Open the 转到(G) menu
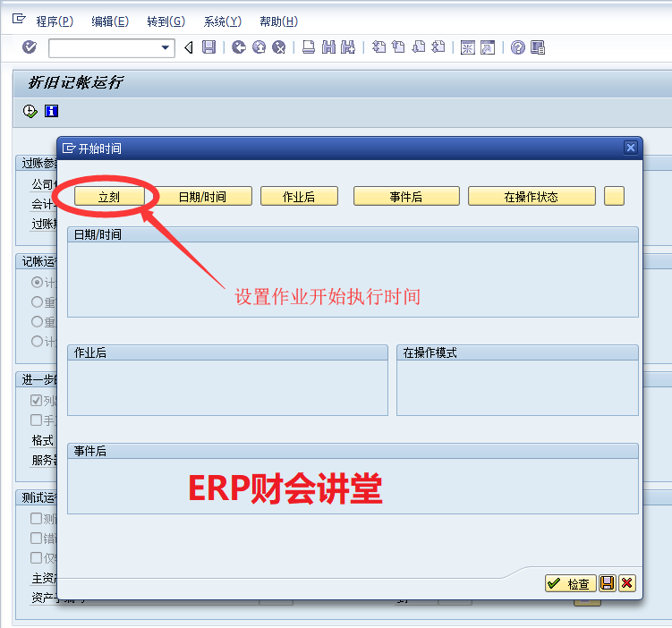The width and height of the screenshot is (672, 628). tap(166, 21)
